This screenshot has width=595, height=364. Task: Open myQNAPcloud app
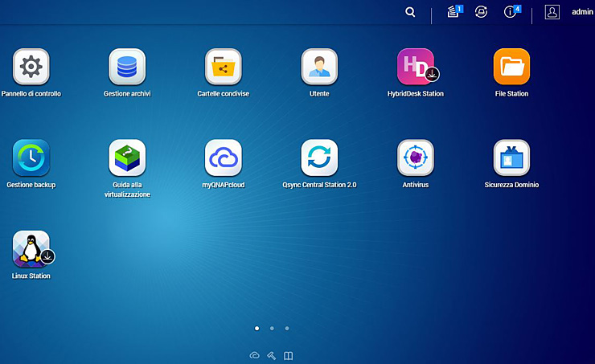point(223,157)
